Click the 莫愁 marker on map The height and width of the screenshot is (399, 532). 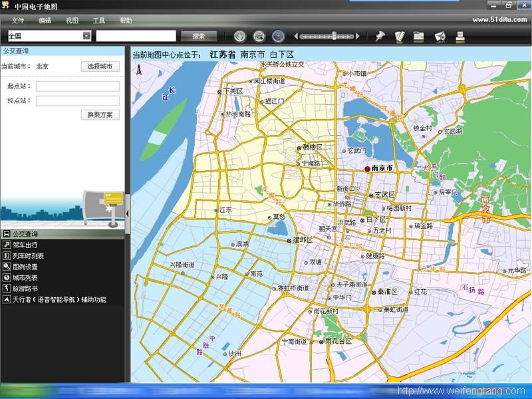click(x=270, y=217)
